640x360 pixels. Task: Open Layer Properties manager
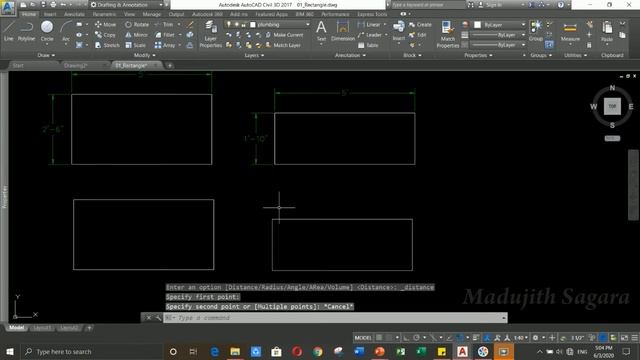[211, 34]
